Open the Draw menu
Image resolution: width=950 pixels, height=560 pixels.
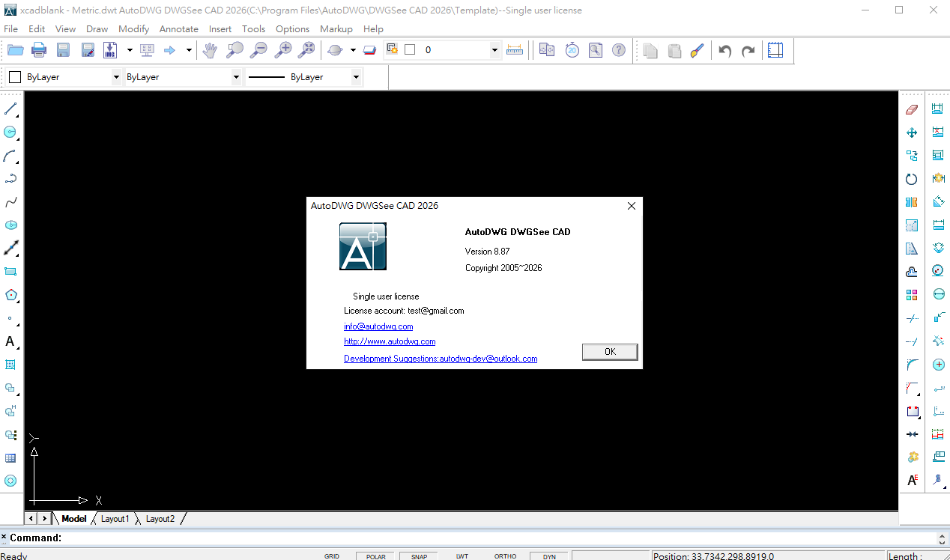[97, 28]
